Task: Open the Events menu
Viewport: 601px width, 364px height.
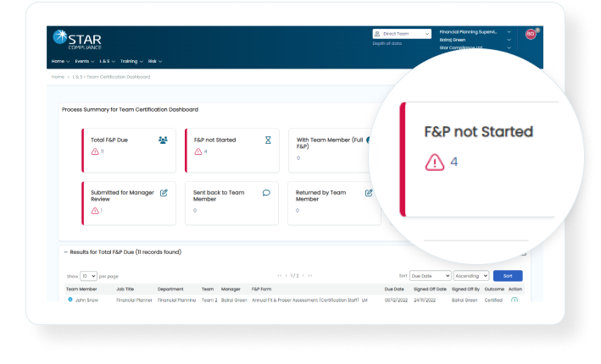Action: point(84,61)
